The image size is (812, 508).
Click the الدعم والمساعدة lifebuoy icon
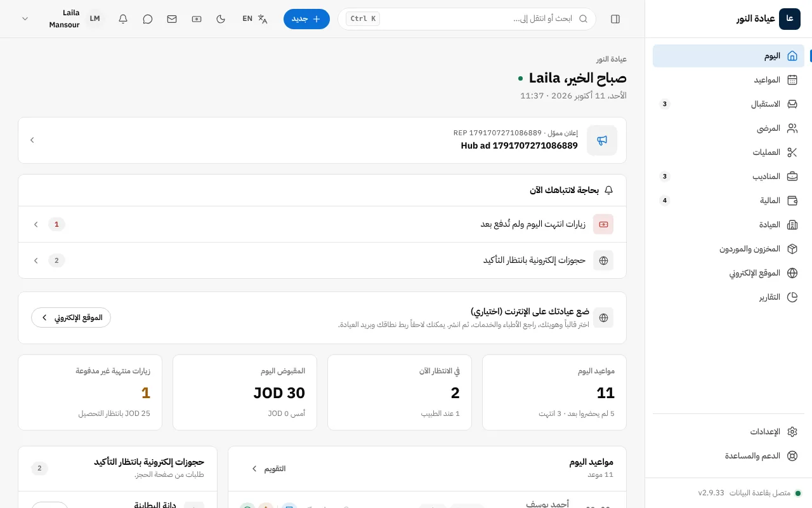point(792,456)
